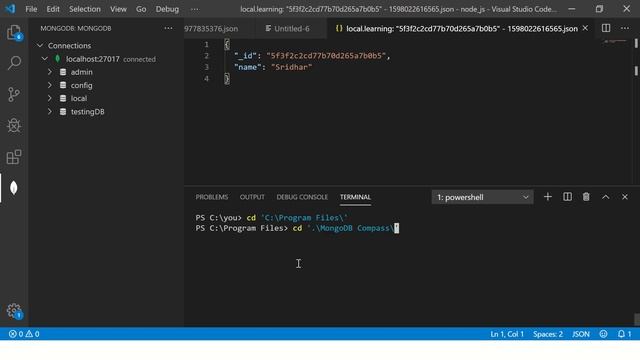Viewport: 640px width, 360px height.
Task: Select the Terminal panel tab
Action: [x=355, y=197]
